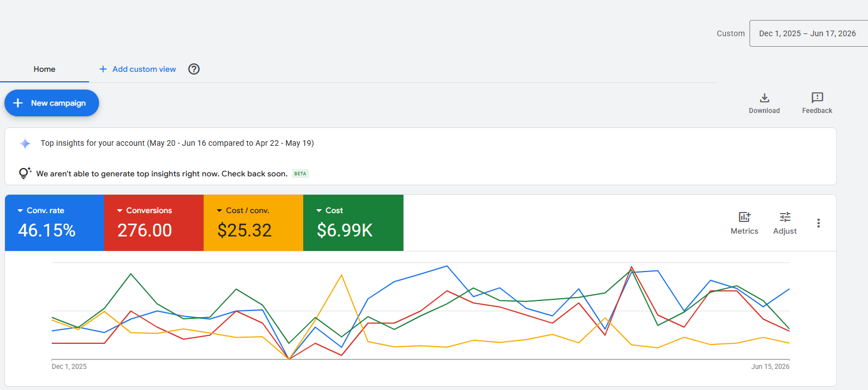Screen dimensions: 868x390
Task: Click the lightbulb insights icon
Action: (24, 173)
